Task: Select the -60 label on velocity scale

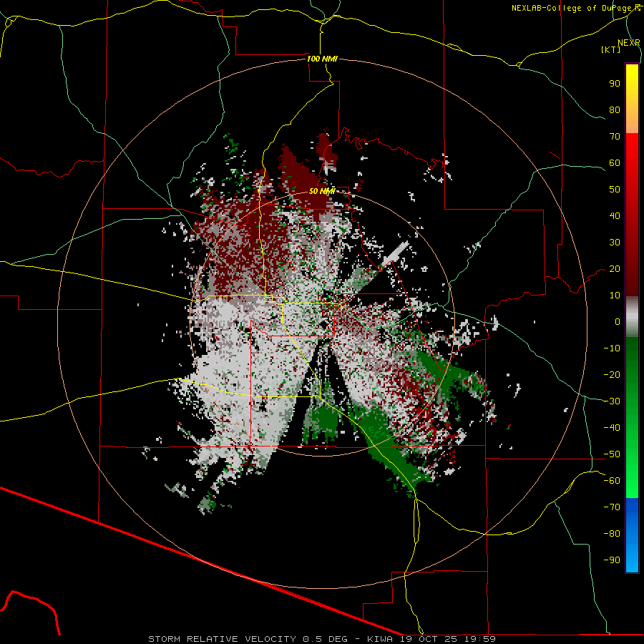Action: (x=612, y=481)
